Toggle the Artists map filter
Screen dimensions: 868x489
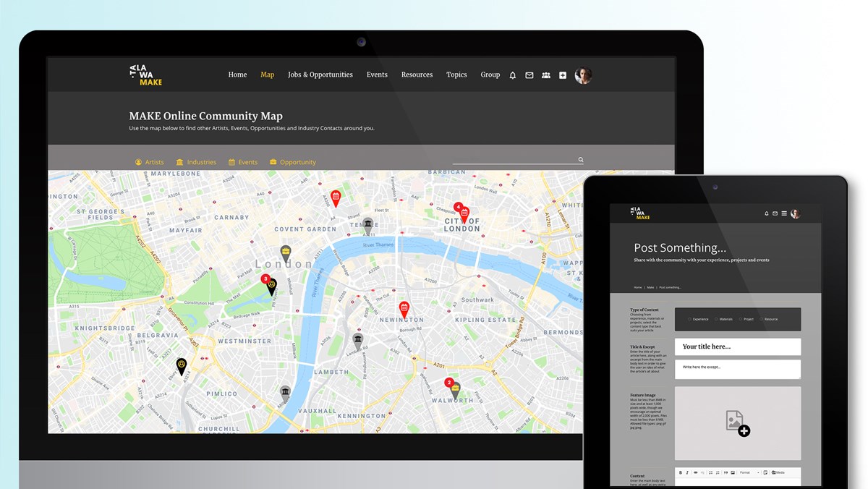(149, 162)
